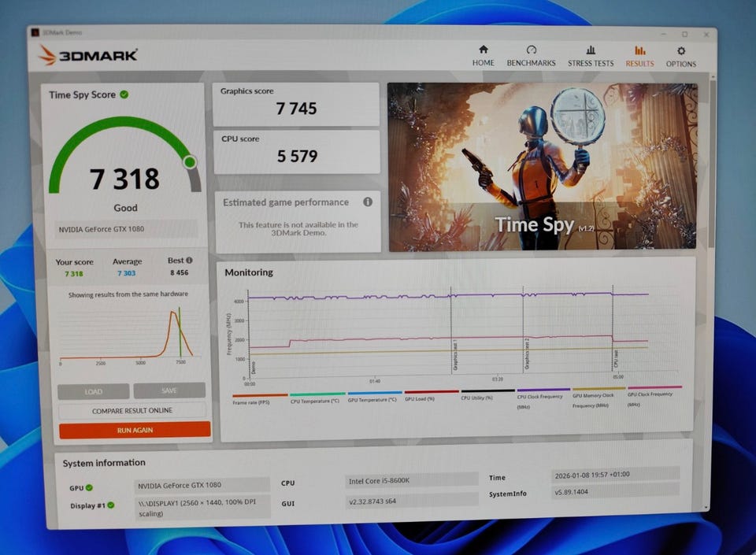
Task: Click the green Display #1 checkmark
Action: point(111,505)
